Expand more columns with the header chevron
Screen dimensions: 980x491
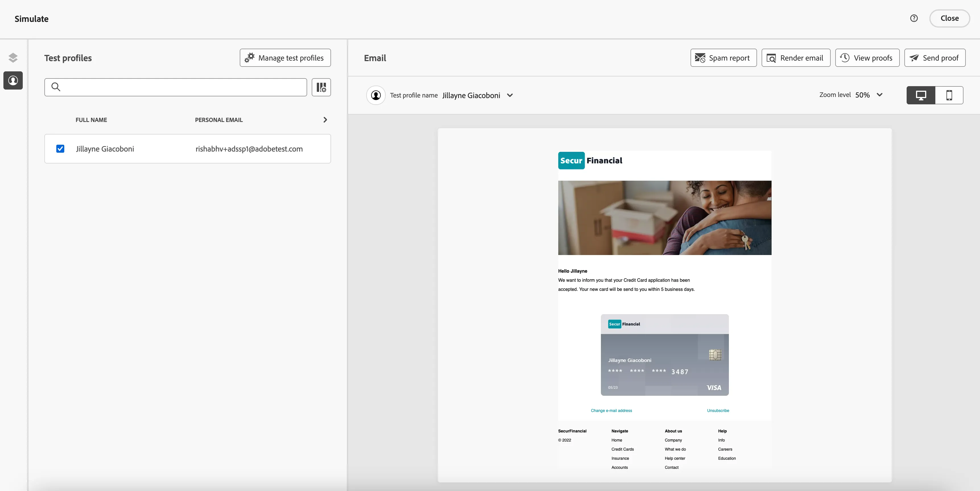click(x=325, y=120)
